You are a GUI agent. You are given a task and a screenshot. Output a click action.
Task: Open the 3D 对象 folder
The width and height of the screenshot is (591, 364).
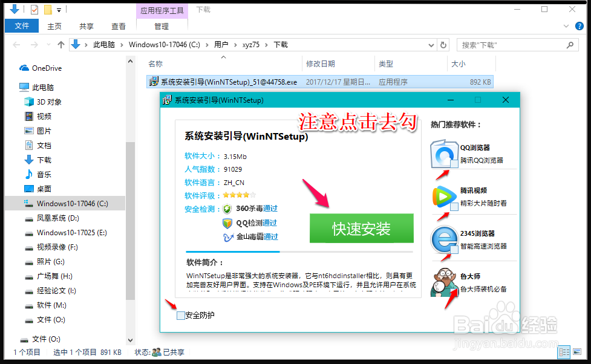[43, 102]
